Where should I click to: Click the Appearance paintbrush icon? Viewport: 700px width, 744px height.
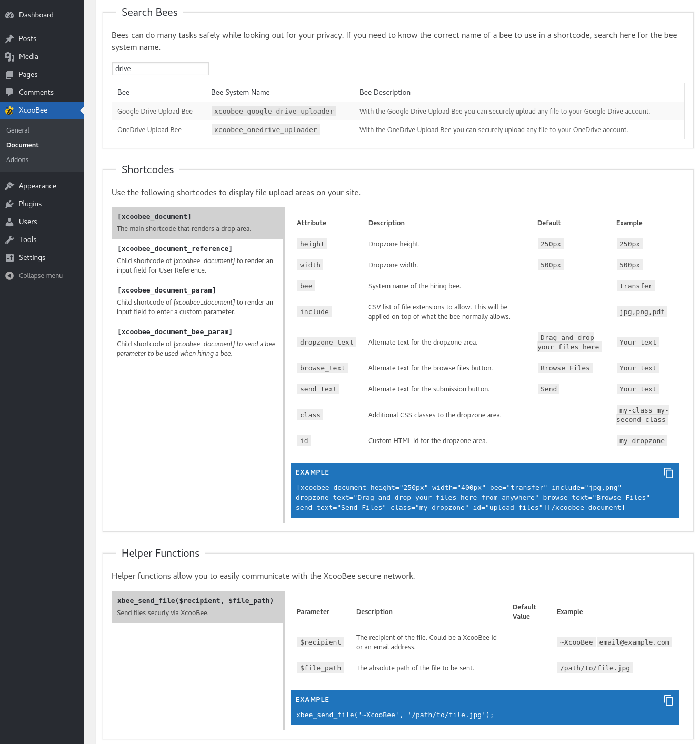coord(9,186)
